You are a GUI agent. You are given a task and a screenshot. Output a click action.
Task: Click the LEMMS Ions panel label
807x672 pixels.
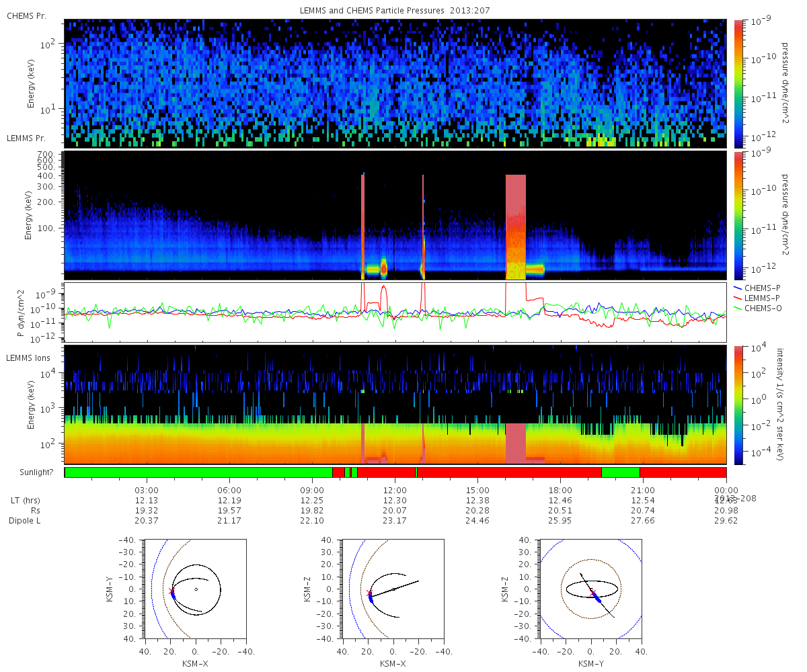[x=30, y=359]
